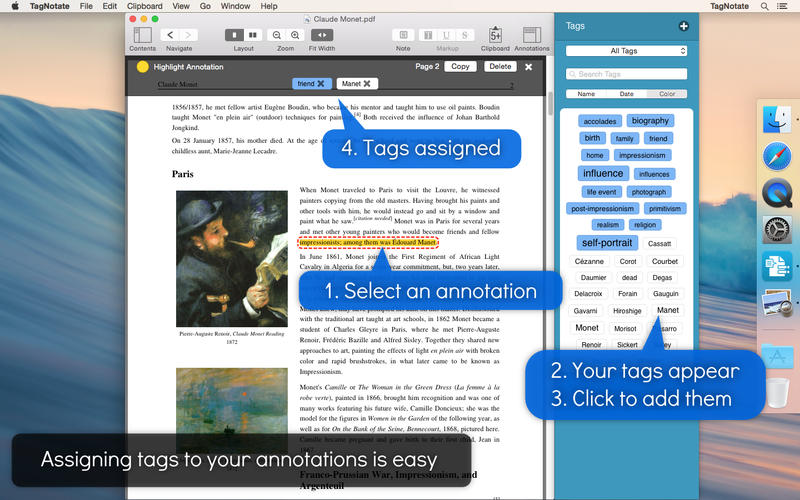Select the influences tag
The image size is (800, 500).
pyautogui.click(x=655, y=174)
